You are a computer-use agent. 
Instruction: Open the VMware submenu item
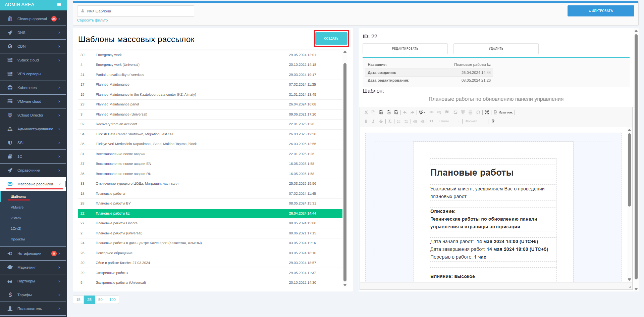[17, 208]
